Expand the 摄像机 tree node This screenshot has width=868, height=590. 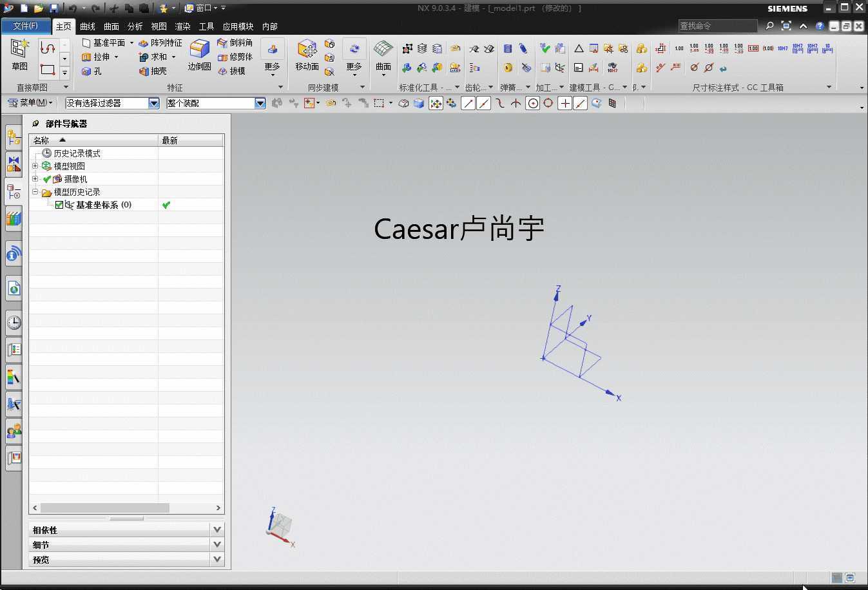(35, 178)
